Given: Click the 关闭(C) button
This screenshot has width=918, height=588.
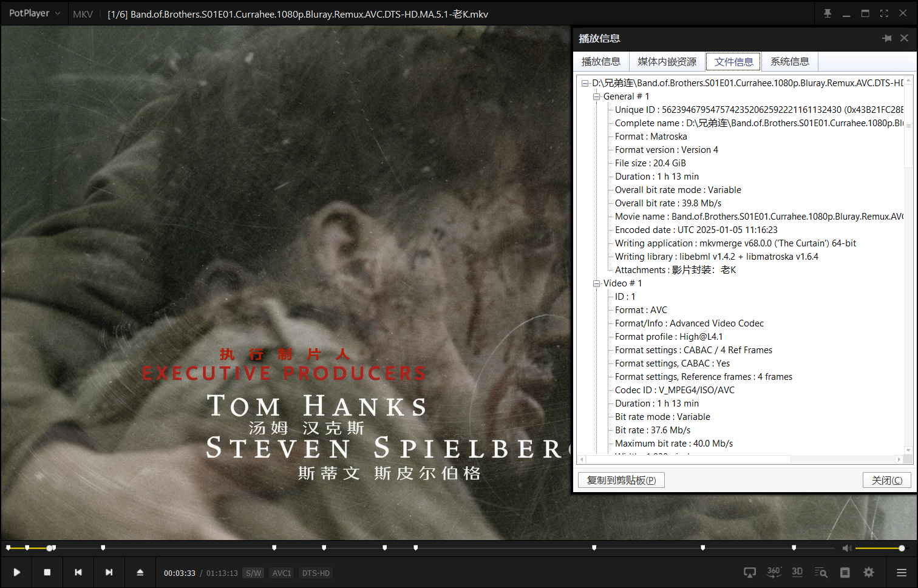Looking at the screenshot, I should click(887, 480).
